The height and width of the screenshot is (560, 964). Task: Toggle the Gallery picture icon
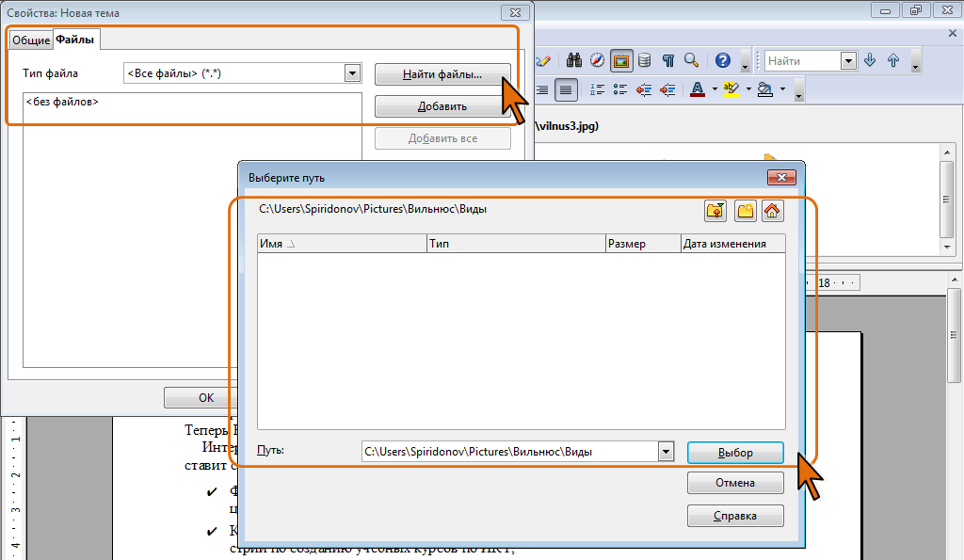click(620, 60)
